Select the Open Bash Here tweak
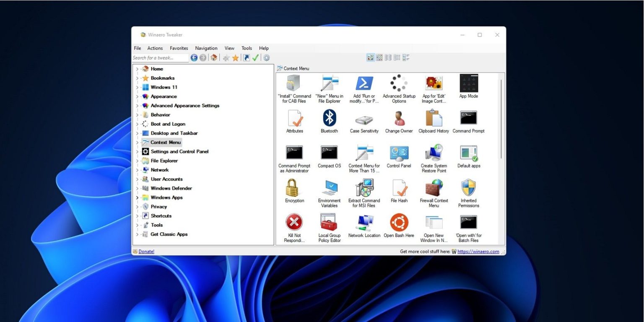Screen dimensions: 644x322 (399, 223)
